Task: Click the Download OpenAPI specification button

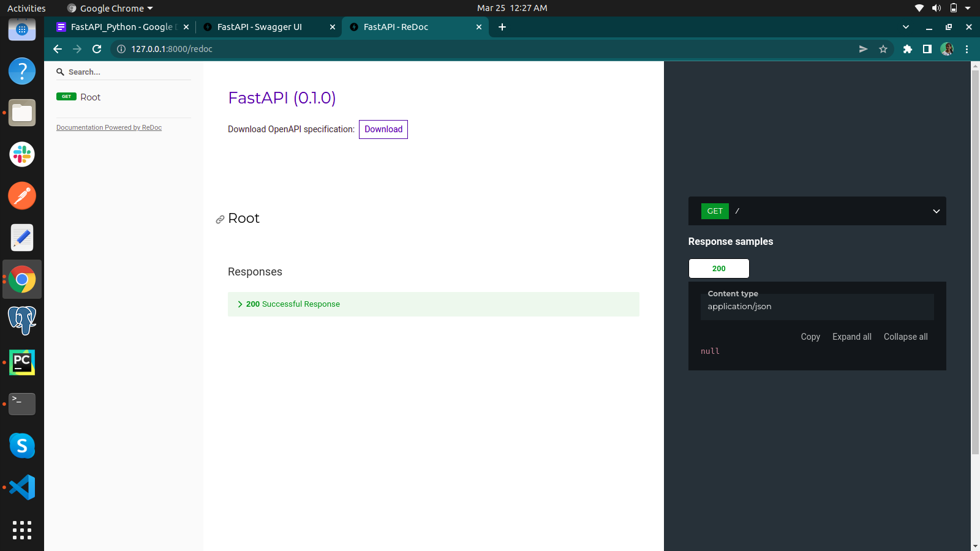Action: [383, 129]
